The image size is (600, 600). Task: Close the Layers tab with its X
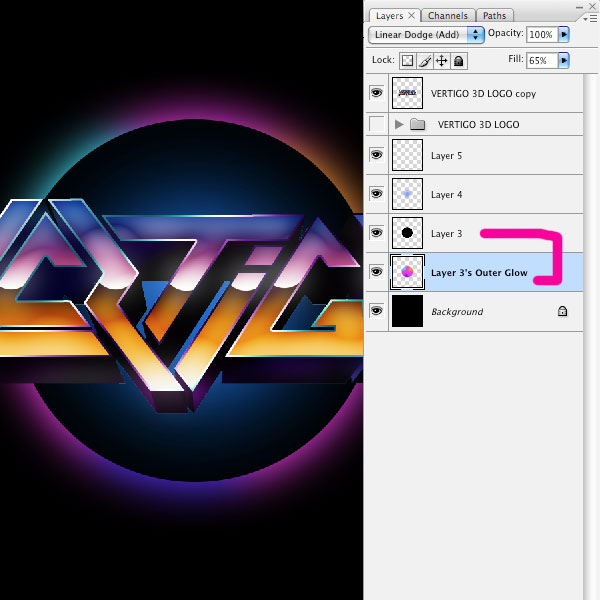tap(411, 15)
